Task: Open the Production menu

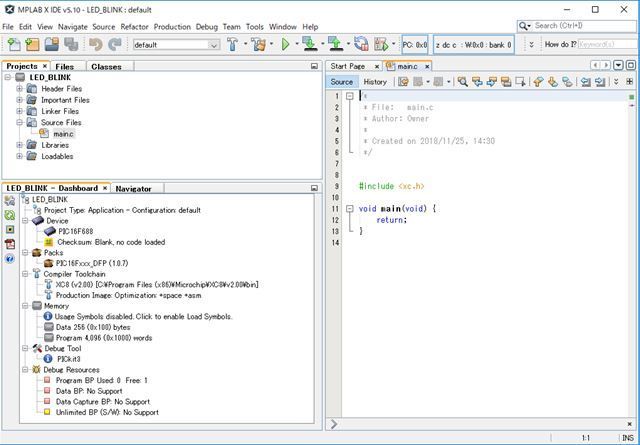Action: pyautogui.click(x=172, y=27)
